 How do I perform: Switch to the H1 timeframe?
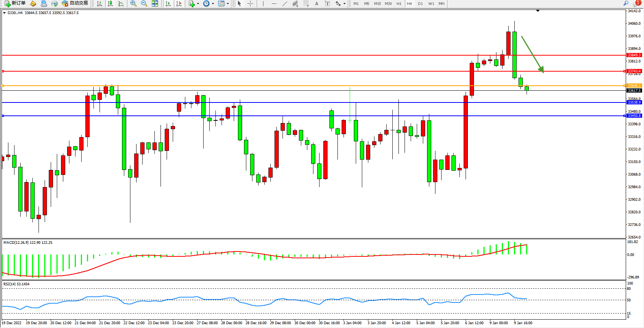(x=399, y=3)
